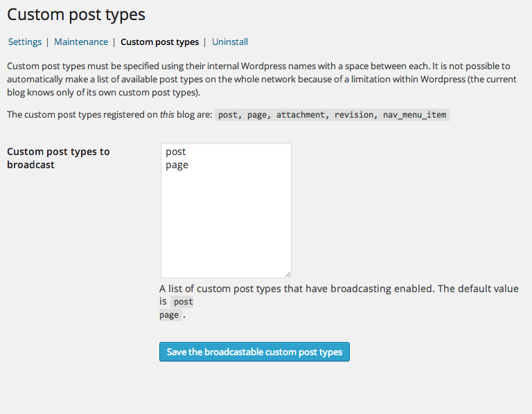532x414 pixels.
Task: Open the Settings tab link
Action: click(x=25, y=42)
